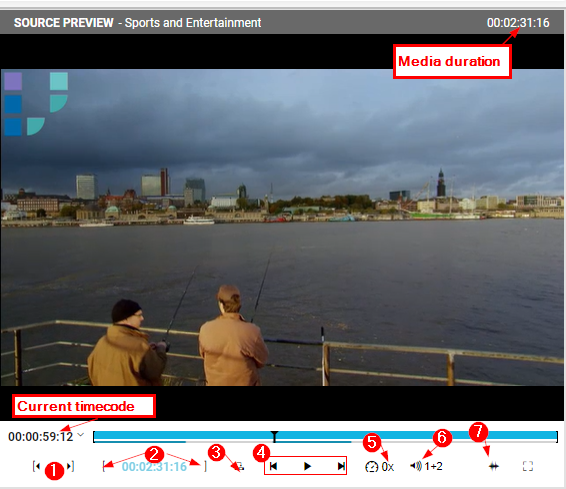Step forward one frame
The width and height of the screenshot is (566, 489).
tap(341, 466)
